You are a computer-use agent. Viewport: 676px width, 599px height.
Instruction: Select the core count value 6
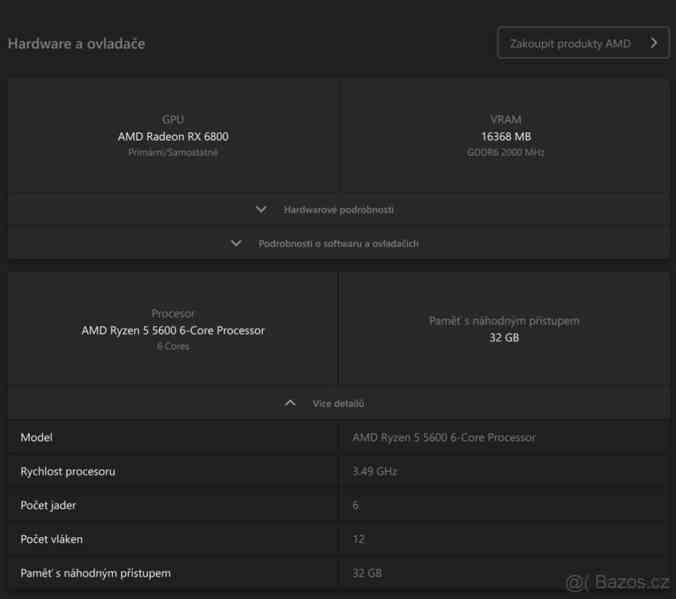click(356, 505)
